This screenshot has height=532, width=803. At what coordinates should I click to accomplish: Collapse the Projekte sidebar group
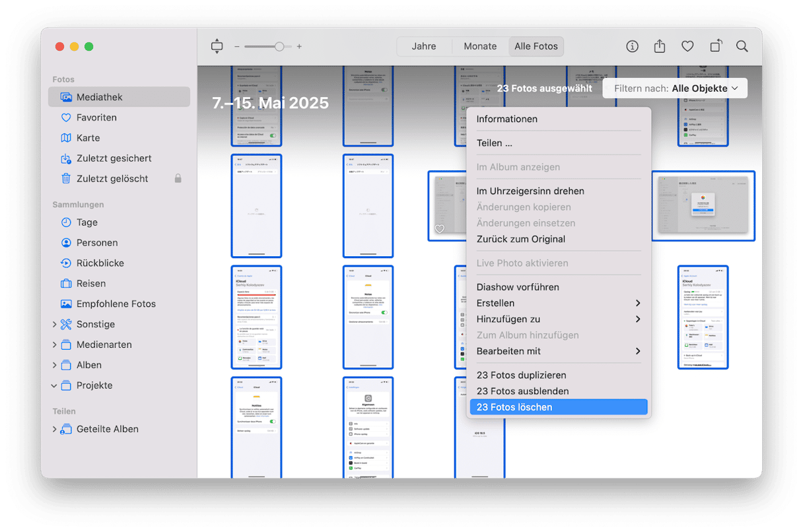[x=55, y=385]
